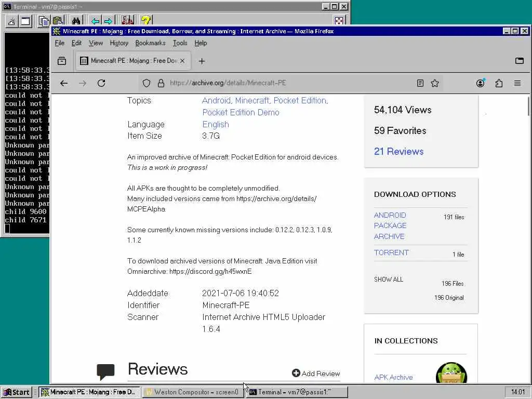Go back with the back arrow
The height and width of the screenshot is (399, 532).
tap(64, 83)
